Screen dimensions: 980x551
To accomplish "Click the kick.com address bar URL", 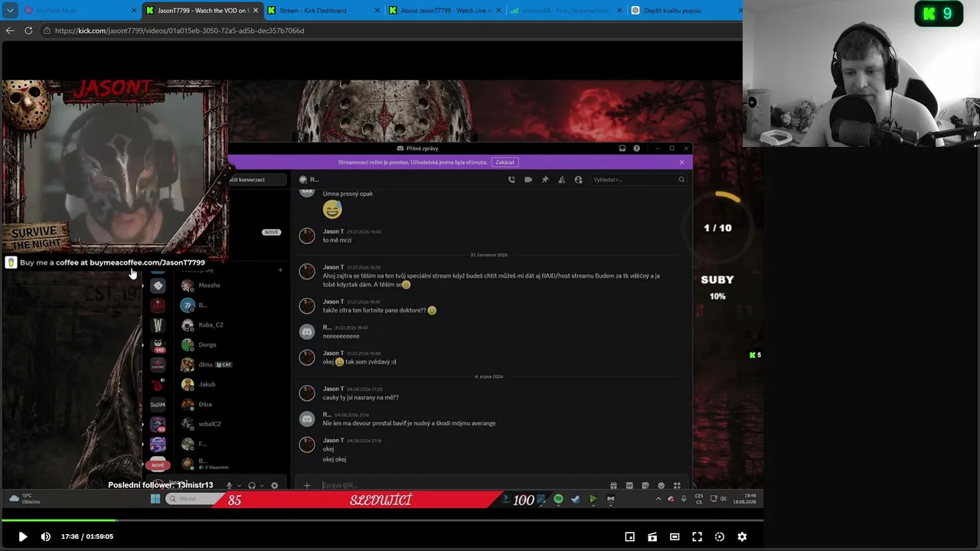I will tap(180, 31).
